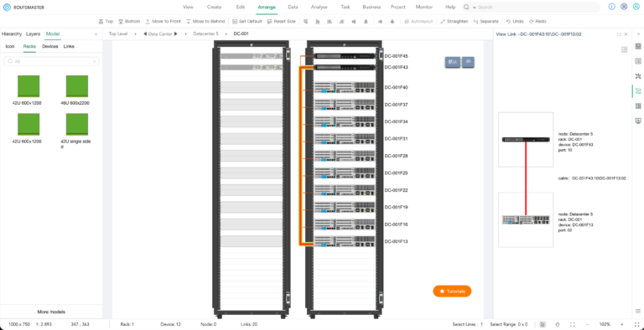Screen dimensions: 644x330
Task: Click the ROUTEMASTER logo
Action: tap(23, 7)
